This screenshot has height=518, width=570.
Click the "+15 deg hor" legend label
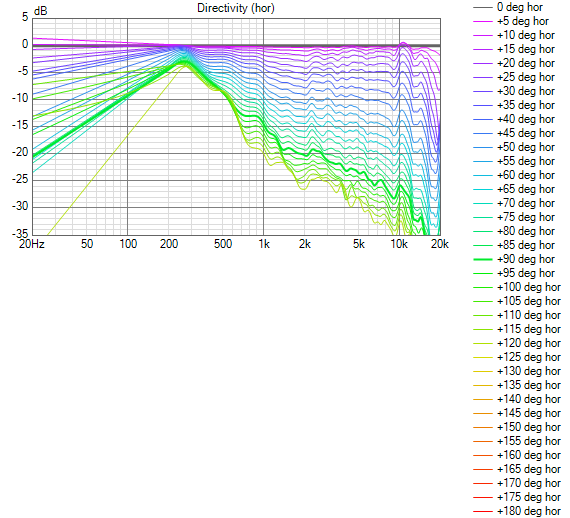tap(526, 49)
